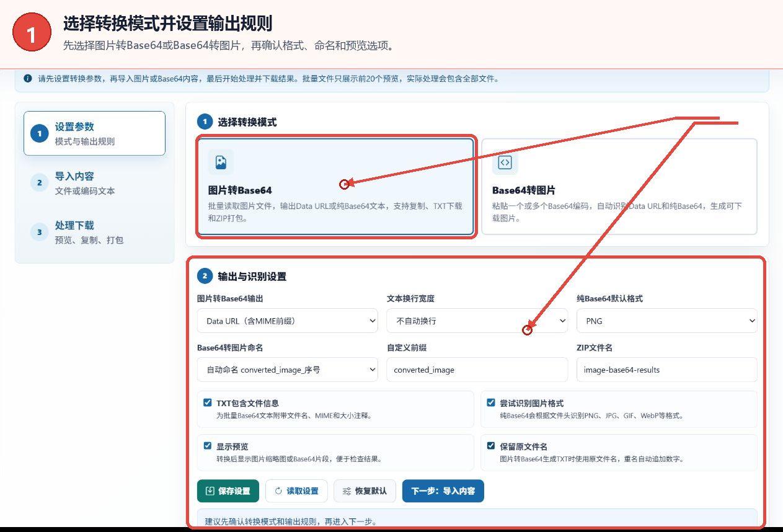The height and width of the screenshot is (532, 783).
Task: Open the Base64转图片命名 dropdown
Action: (288, 370)
